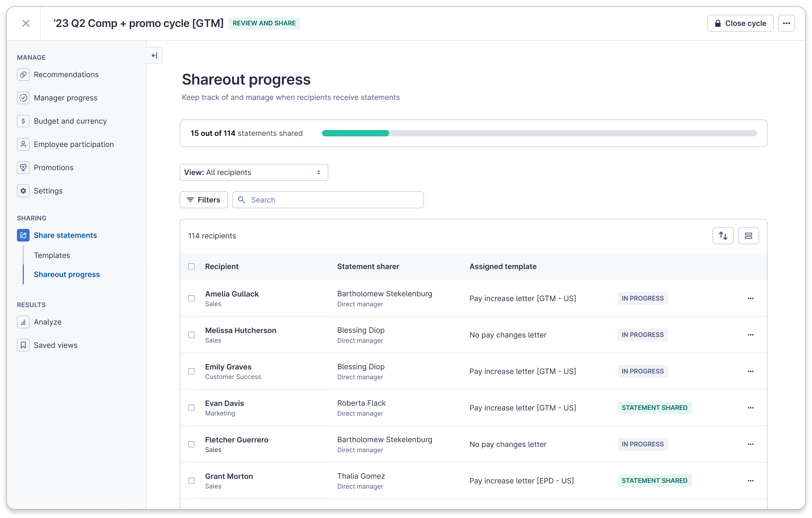Select the checkbox next to Amelia Gullack
Image resolution: width=812 pixels, height=518 pixels.
point(192,298)
